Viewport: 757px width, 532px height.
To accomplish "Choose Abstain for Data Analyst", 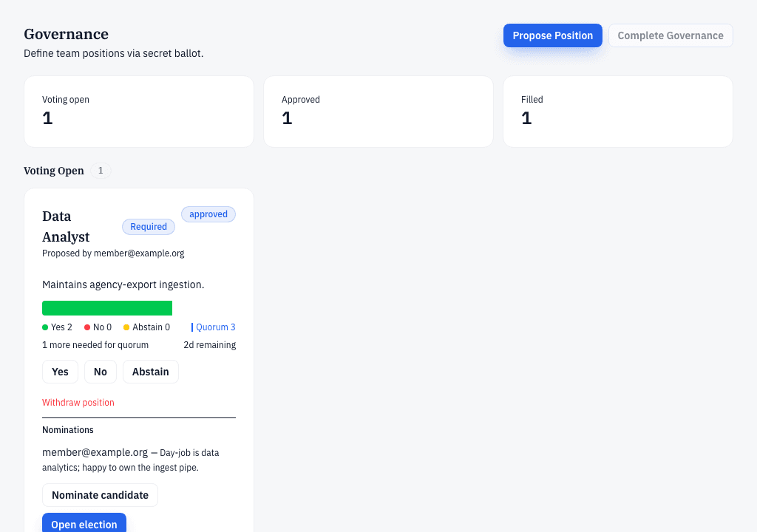I will 151,372.
